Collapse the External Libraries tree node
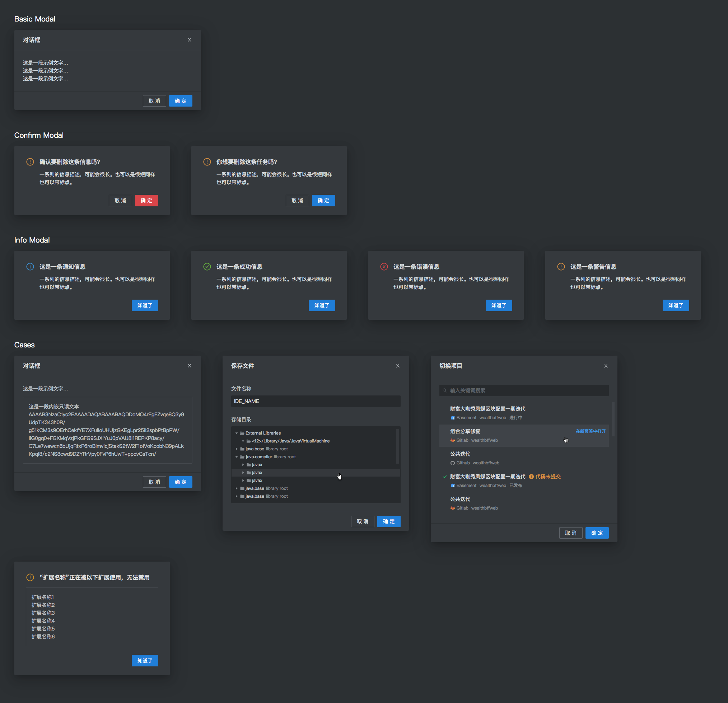 point(237,433)
